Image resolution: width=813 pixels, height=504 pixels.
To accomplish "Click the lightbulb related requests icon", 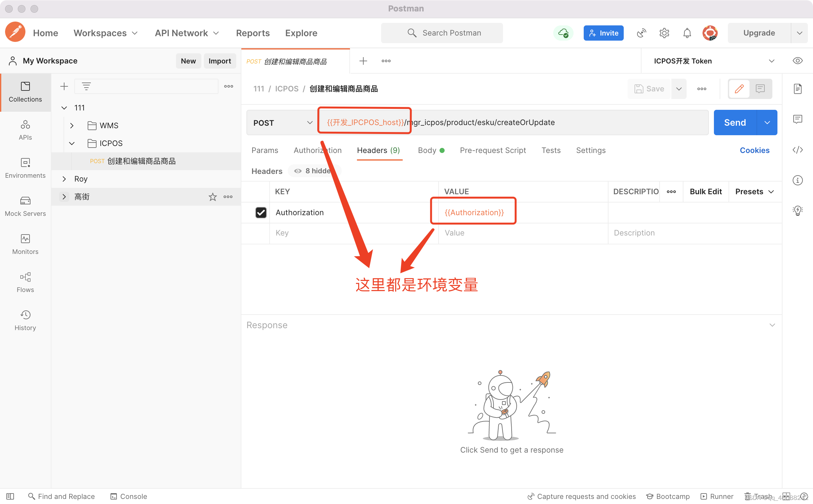I will pos(798,211).
